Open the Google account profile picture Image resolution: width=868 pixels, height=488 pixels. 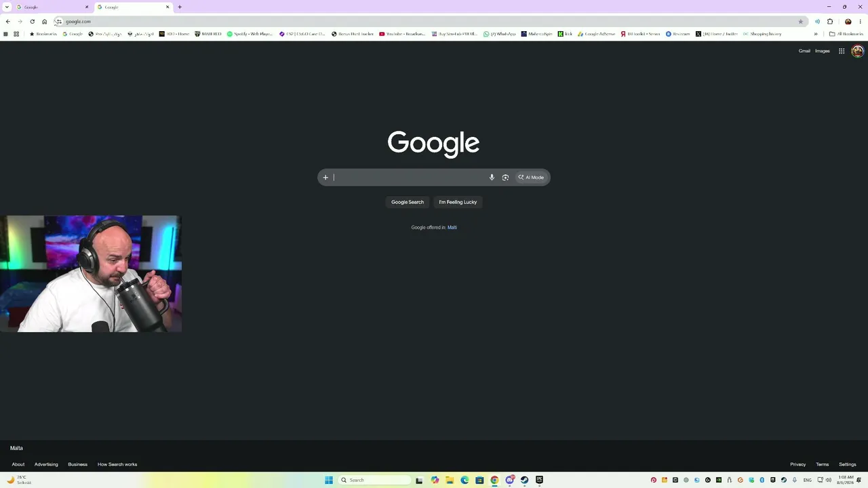pyautogui.click(x=857, y=51)
